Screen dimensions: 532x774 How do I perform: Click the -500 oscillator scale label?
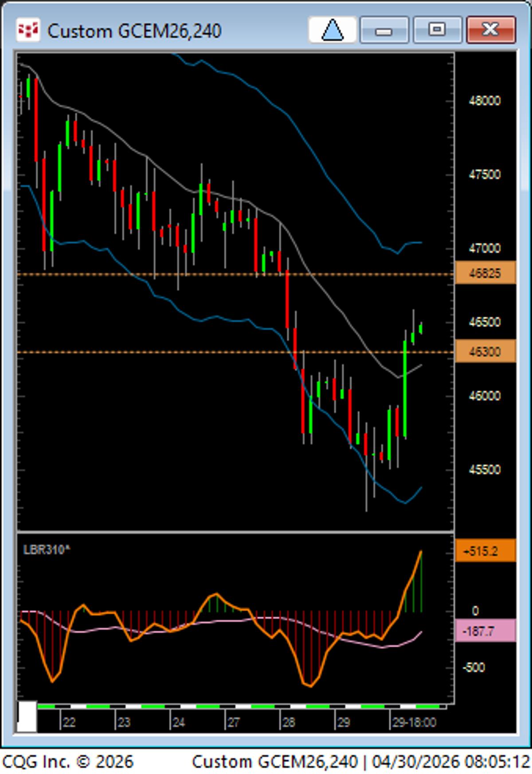pyautogui.click(x=473, y=668)
